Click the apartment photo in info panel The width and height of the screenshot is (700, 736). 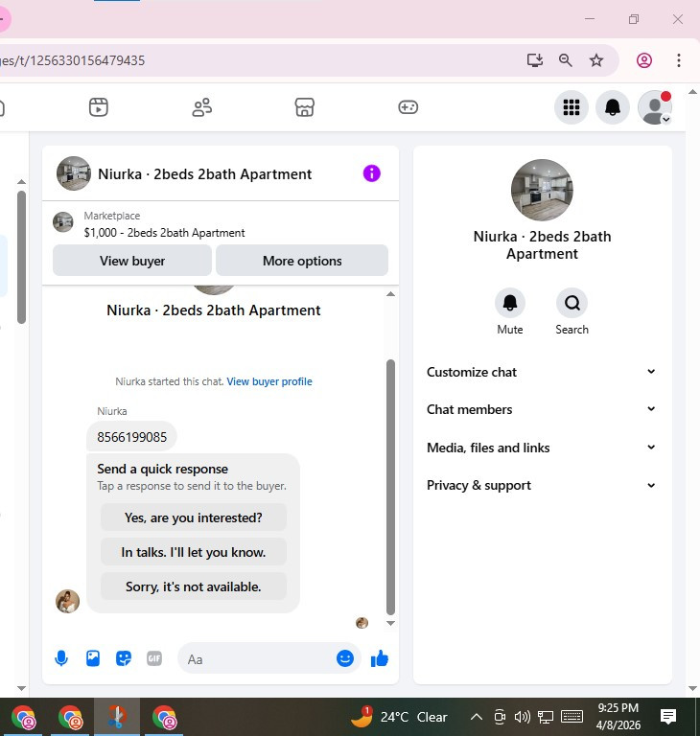click(x=542, y=190)
